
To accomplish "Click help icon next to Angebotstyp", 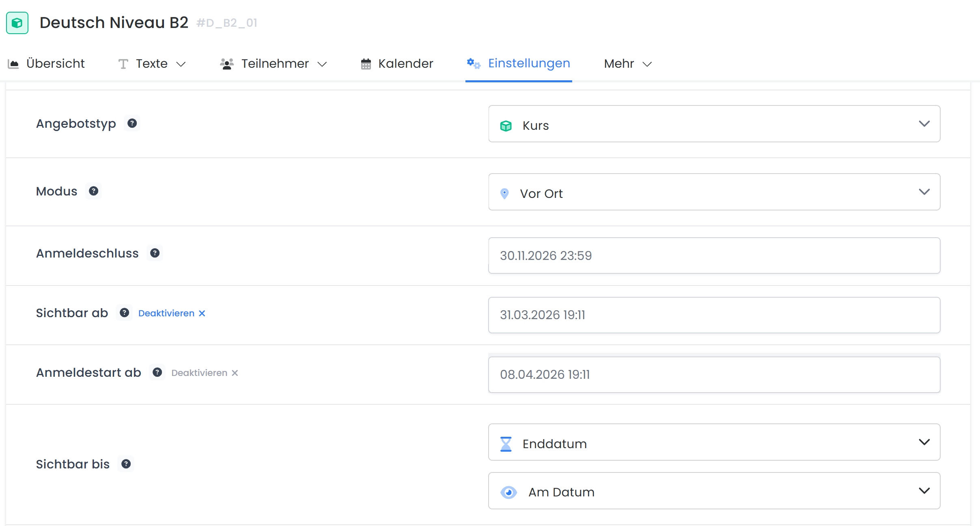I will (132, 123).
